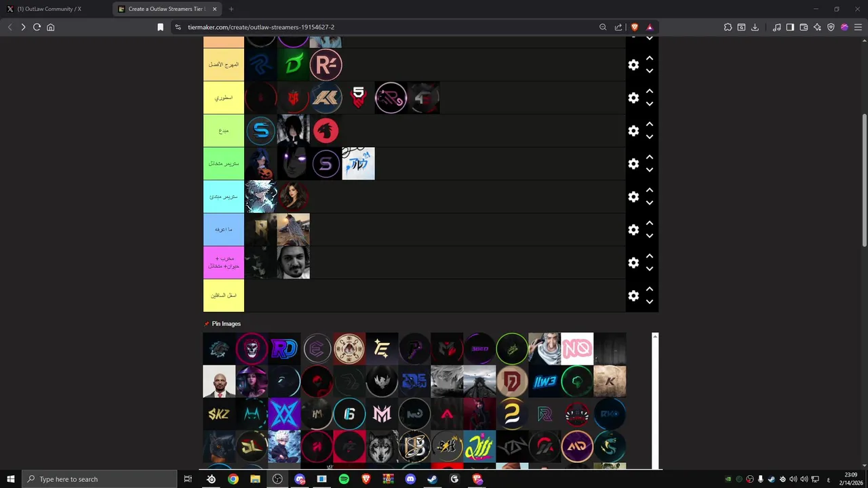Pick the pink skull logo from image pool

point(252,348)
